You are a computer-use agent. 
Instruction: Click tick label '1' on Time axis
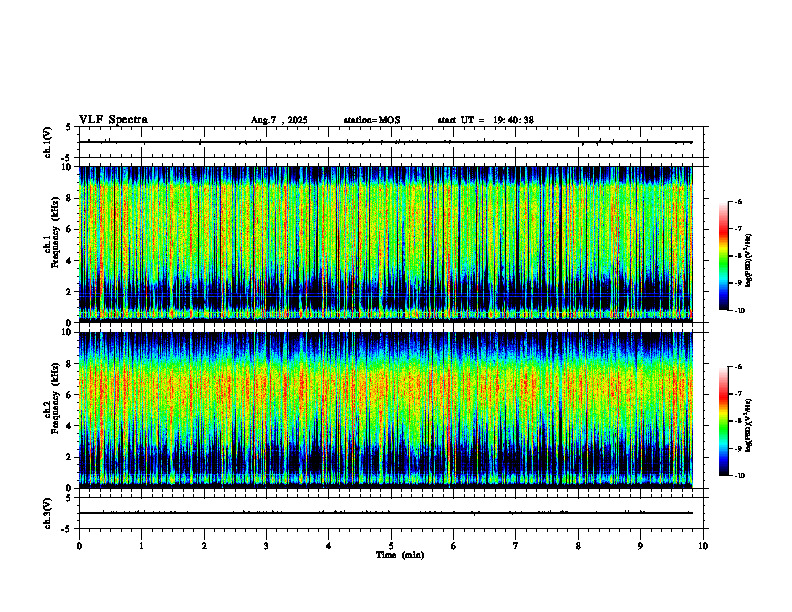[142, 546]
